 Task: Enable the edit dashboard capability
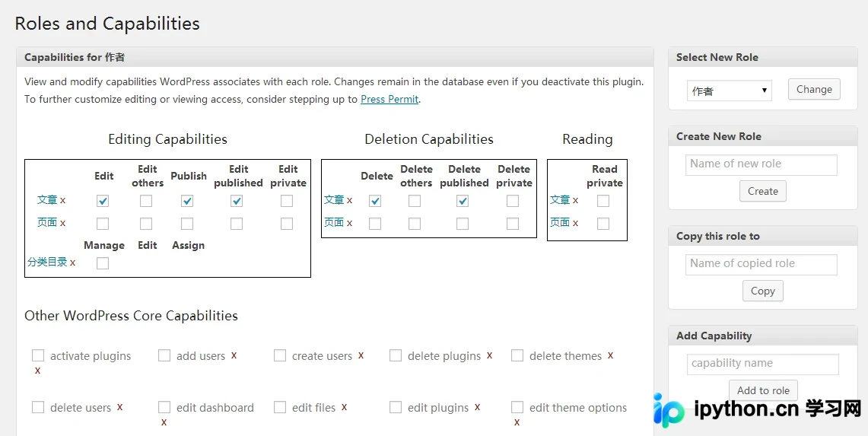pos(164,407)
